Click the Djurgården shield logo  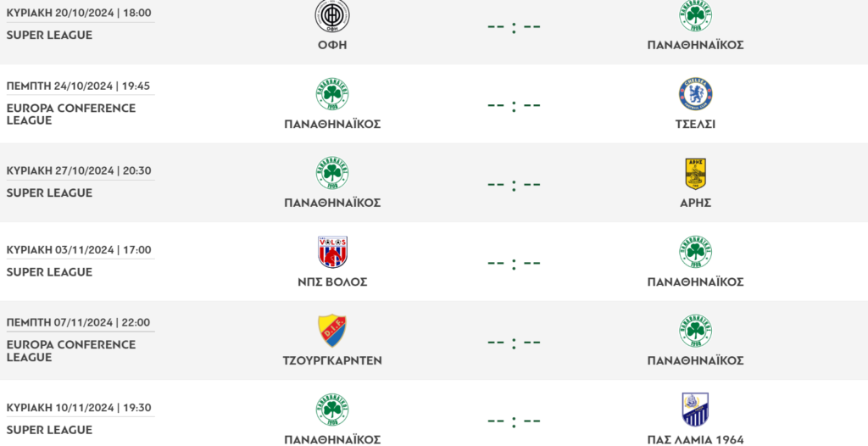[x=332, y=331]
